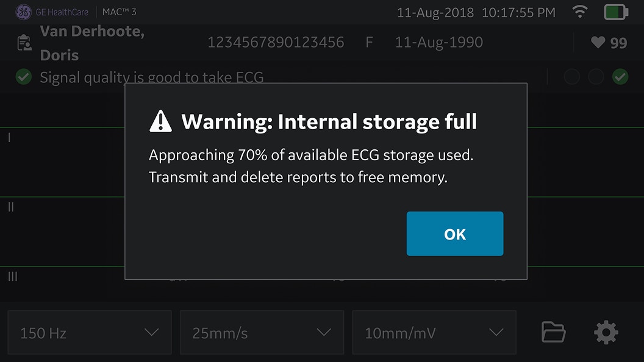644x362 pixels.
Task: Expand the 10mm/mV gain dropdown
Action: click(x=434, y=332)
